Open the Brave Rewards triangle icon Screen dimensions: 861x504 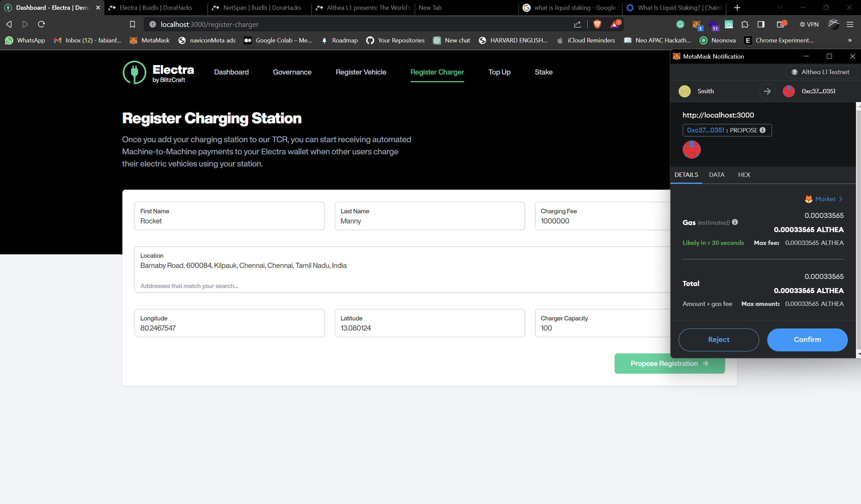tap(615, 24)
